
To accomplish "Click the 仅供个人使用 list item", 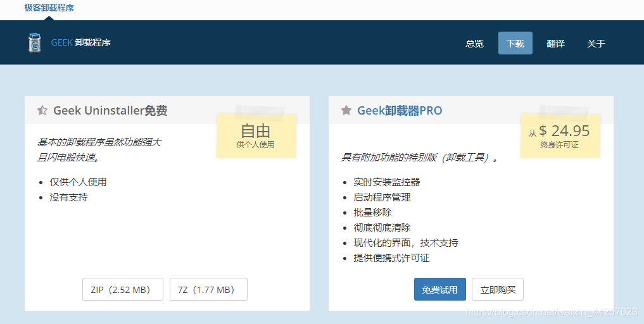I will click(x=78, y=182).
